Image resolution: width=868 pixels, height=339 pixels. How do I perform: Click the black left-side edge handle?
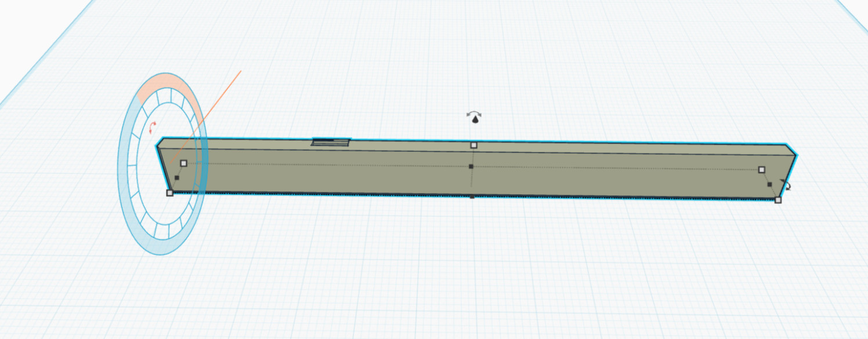(177, 178)
